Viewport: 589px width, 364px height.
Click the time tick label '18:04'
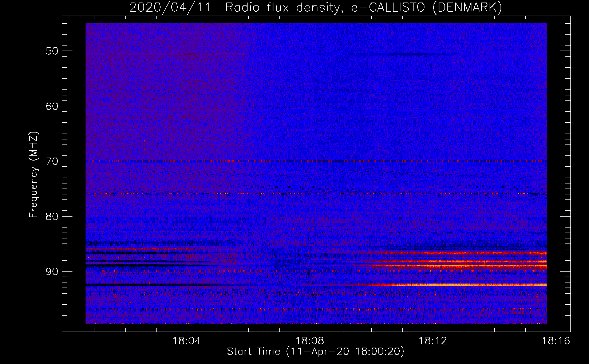click(x=187, y=341)
